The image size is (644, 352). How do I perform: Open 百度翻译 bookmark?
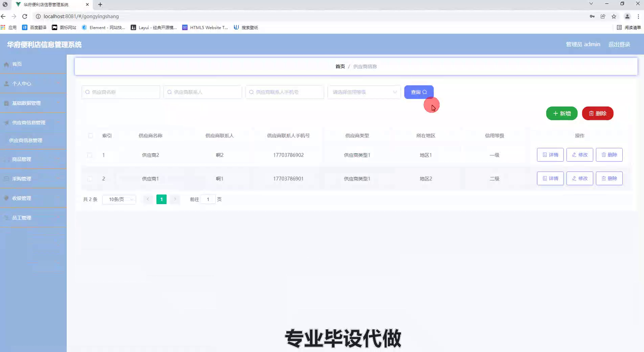34,27
